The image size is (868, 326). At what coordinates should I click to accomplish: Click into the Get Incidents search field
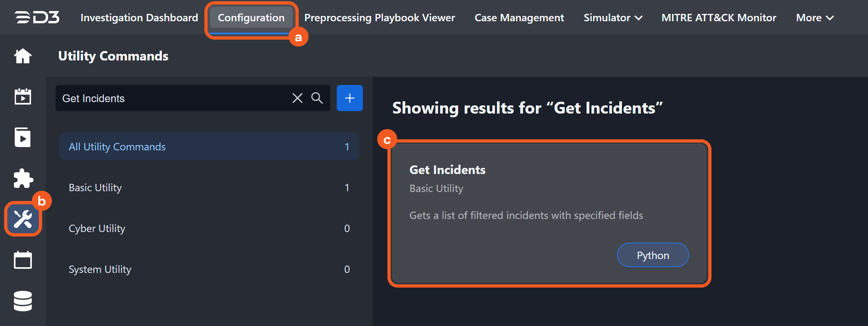coord(172,98)
